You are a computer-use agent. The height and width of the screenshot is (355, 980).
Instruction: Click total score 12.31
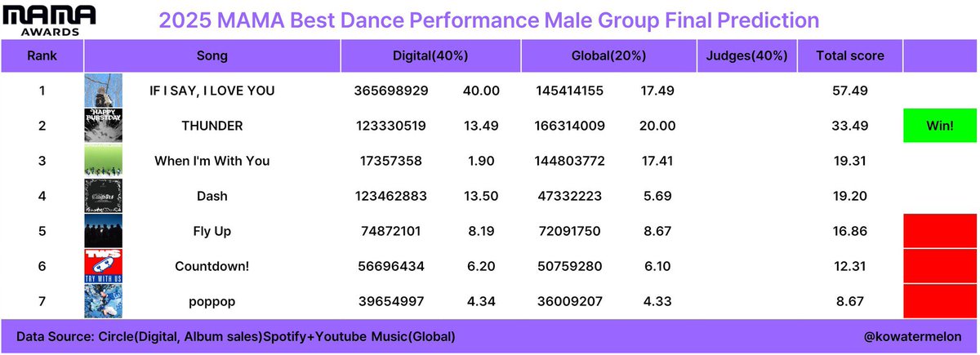point(849,266)
